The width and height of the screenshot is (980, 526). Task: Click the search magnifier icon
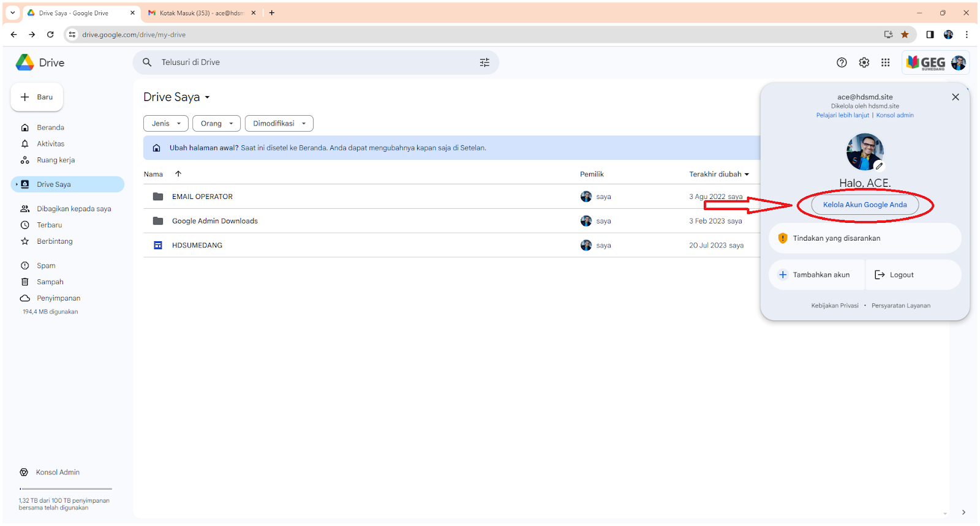pyautogui.click(x=147, y=62)
